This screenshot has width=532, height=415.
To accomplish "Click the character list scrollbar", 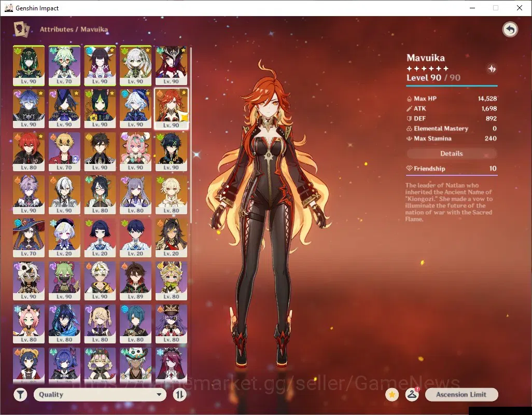I will coord(191,135).
